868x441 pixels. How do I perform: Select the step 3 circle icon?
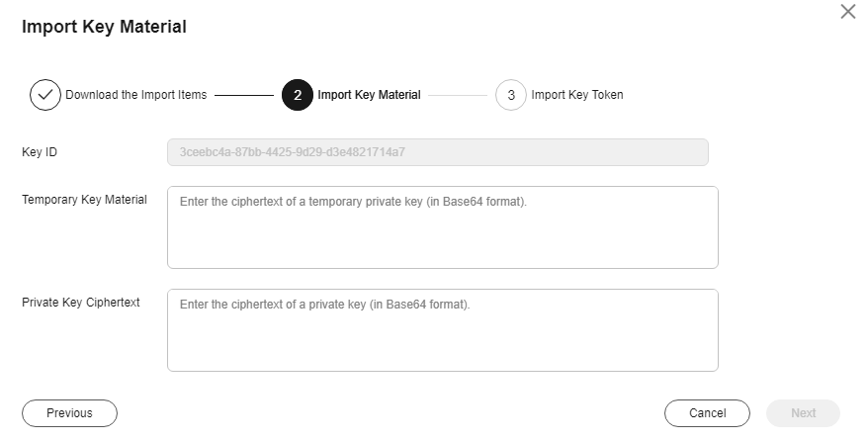point(511,95)
